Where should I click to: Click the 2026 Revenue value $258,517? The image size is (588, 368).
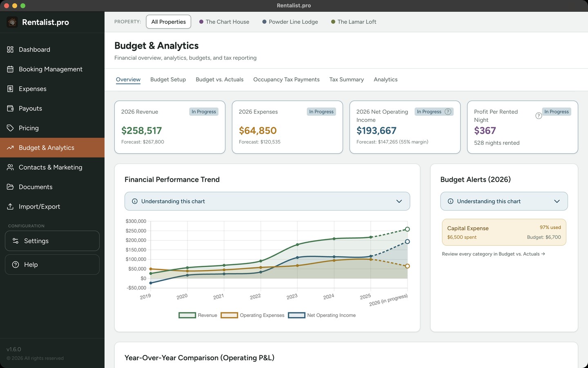142,130
